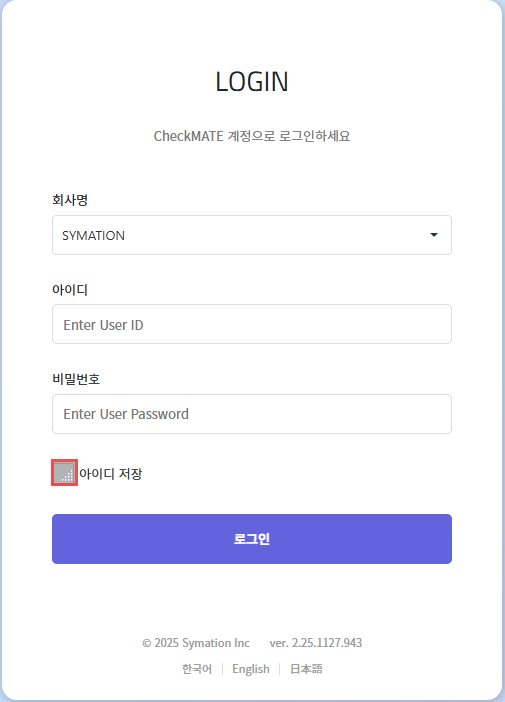Switch language to 한국어
This screenshot has width=505, height=702.
[197, 669]
